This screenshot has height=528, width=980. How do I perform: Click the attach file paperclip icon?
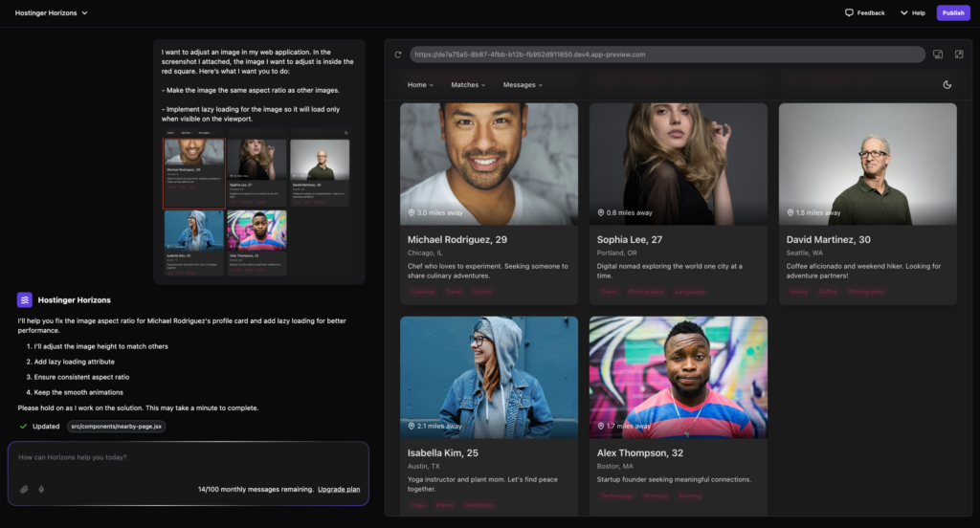(x=25, y=489)
